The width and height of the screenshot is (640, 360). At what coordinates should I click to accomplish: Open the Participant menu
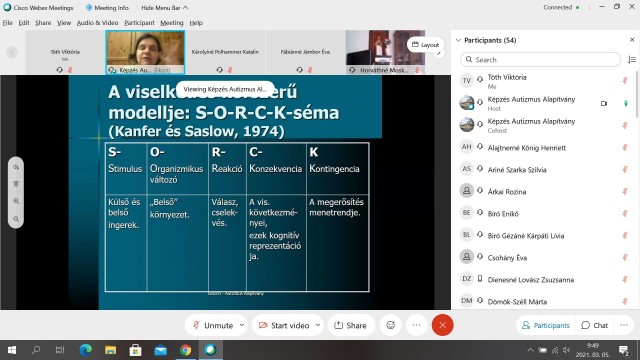pyautogui.click(x=139, y=23)
